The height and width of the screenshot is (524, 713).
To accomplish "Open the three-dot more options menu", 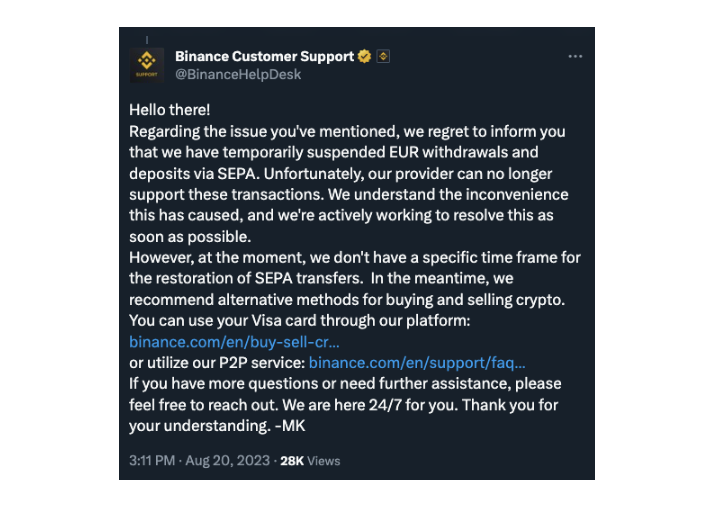I will click(x=575, y=57).
